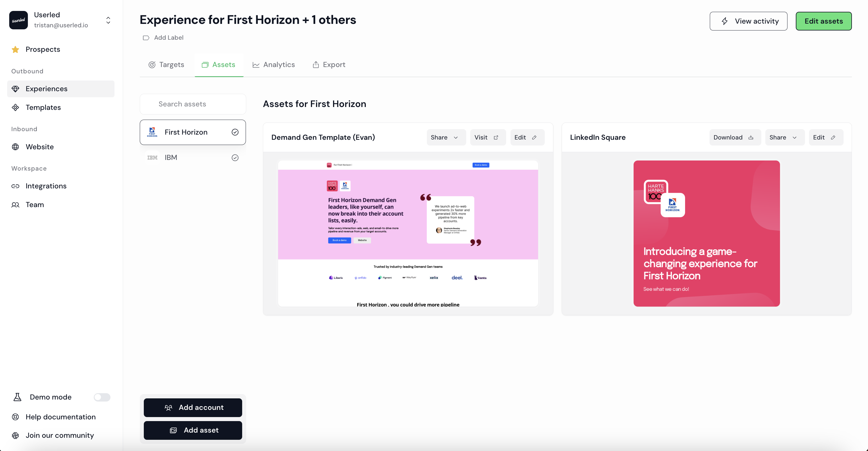Click the Team people icon in sidebar
Image resolution: width=868 pixels, height=451 pixels.
(x=15, y=205)
